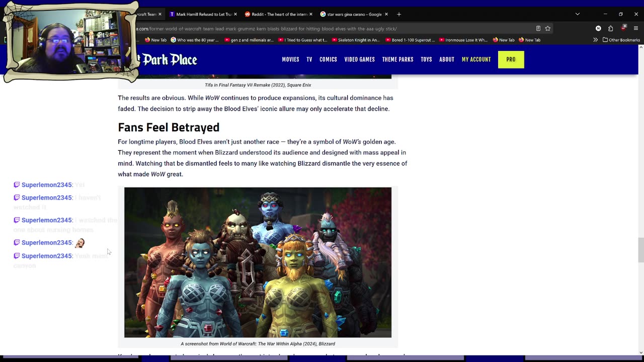Open 'Skeleton Knight in An...' bookmark
This screenshot has height=362, width=644.
click(x=355, y=40)
